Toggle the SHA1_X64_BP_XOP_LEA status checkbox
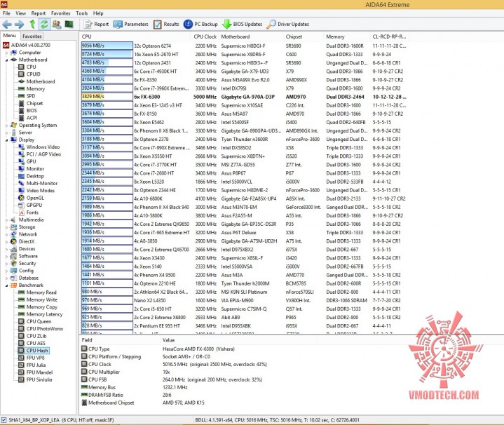The height and width of the screenshot is (425, 504). 4,420
